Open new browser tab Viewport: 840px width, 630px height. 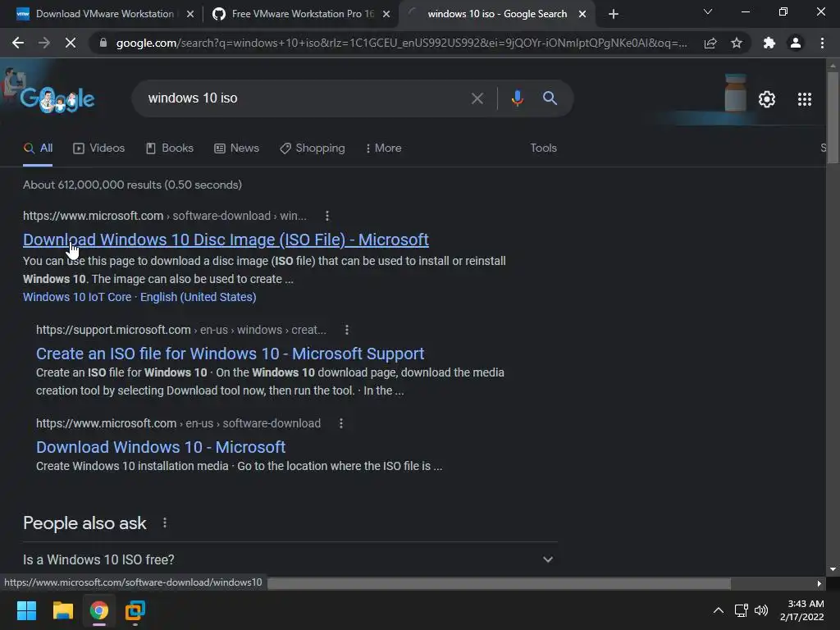(614, 14)
